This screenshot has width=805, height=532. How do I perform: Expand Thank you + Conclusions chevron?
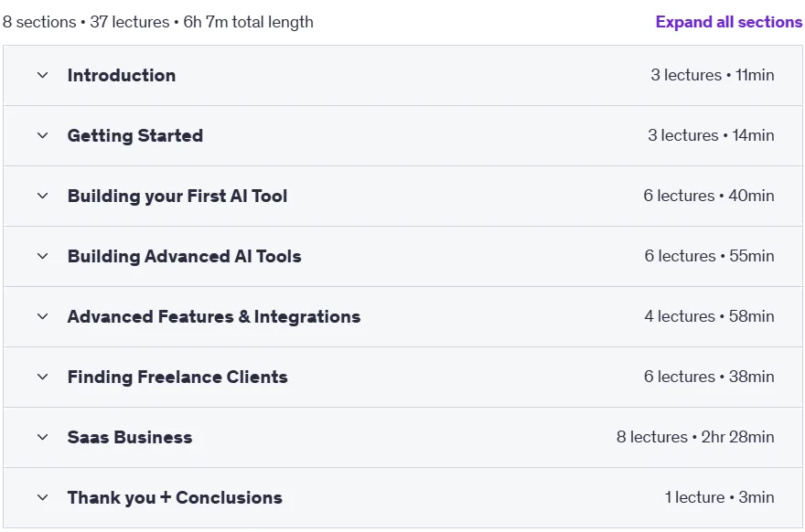pyautogui.click(x=43, y=497)
